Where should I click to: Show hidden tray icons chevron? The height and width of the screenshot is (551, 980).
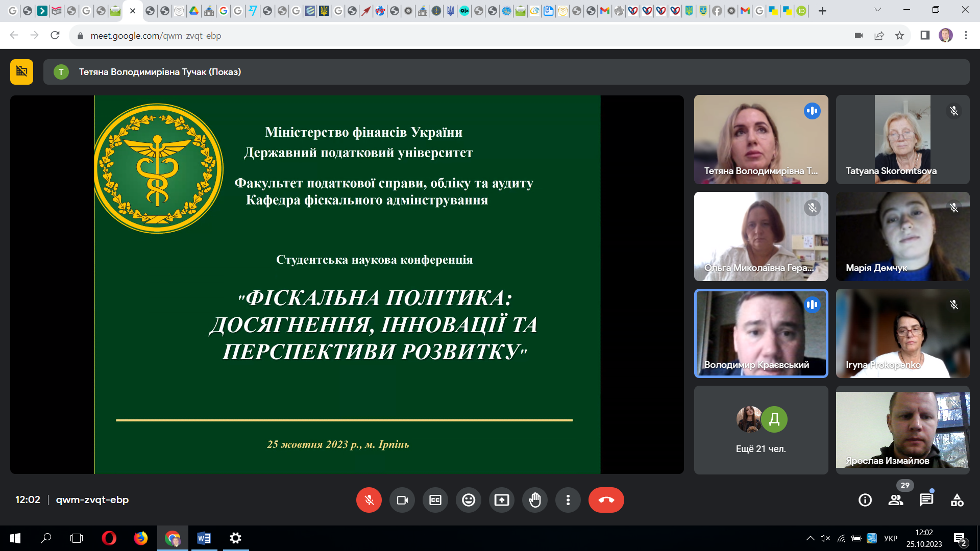810,538
